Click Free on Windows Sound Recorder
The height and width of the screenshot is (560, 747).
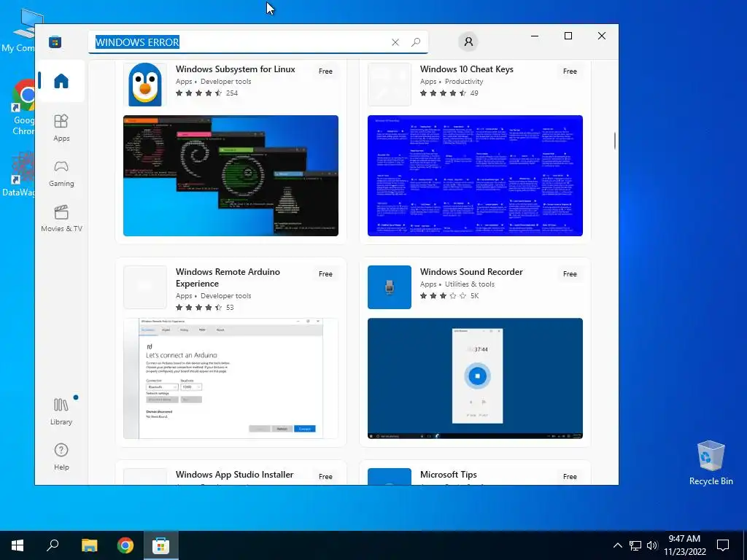point(570,274)
